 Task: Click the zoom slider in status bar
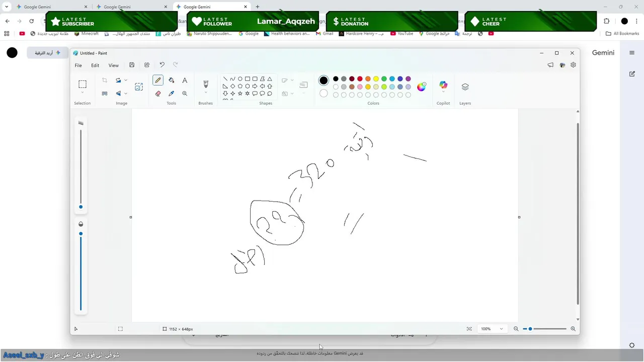point(544,329)
